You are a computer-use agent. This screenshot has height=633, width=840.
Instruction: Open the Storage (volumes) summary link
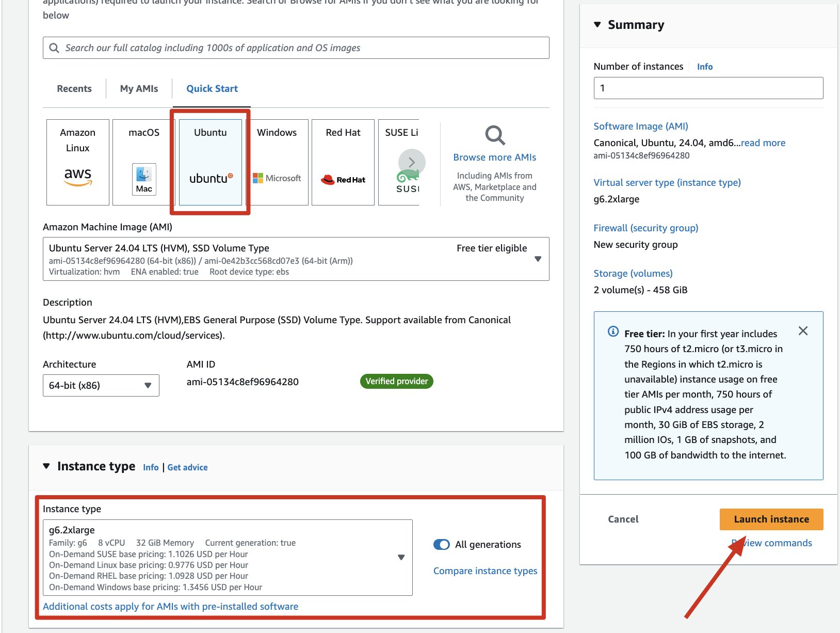pyautogui.click(x=633, y=274)
